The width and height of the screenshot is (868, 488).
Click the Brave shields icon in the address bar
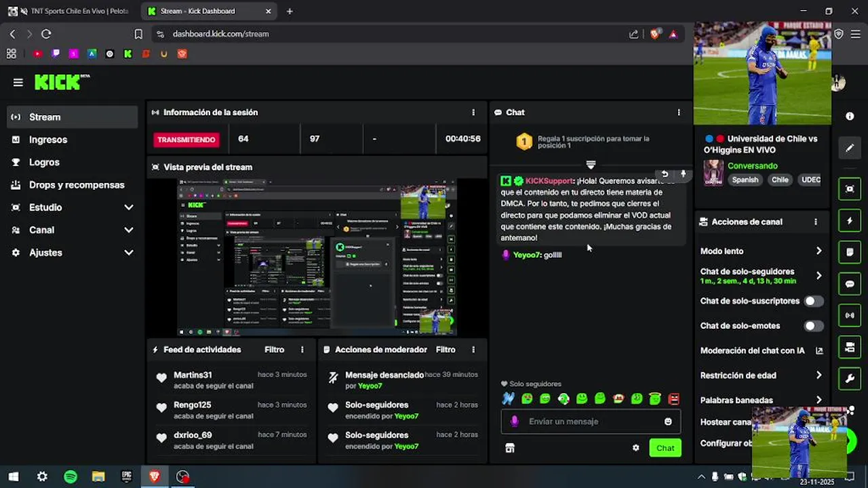[x=654, y=34]
